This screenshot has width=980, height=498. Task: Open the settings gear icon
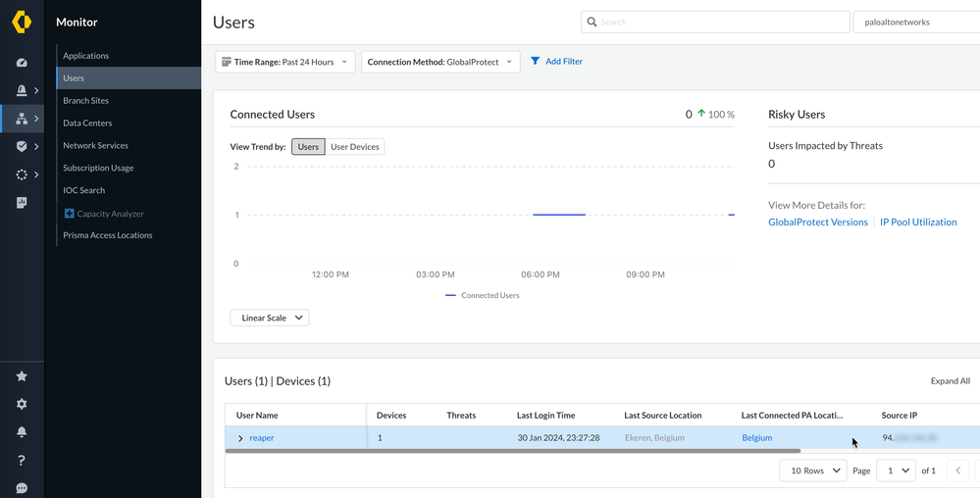pos(22,404)
